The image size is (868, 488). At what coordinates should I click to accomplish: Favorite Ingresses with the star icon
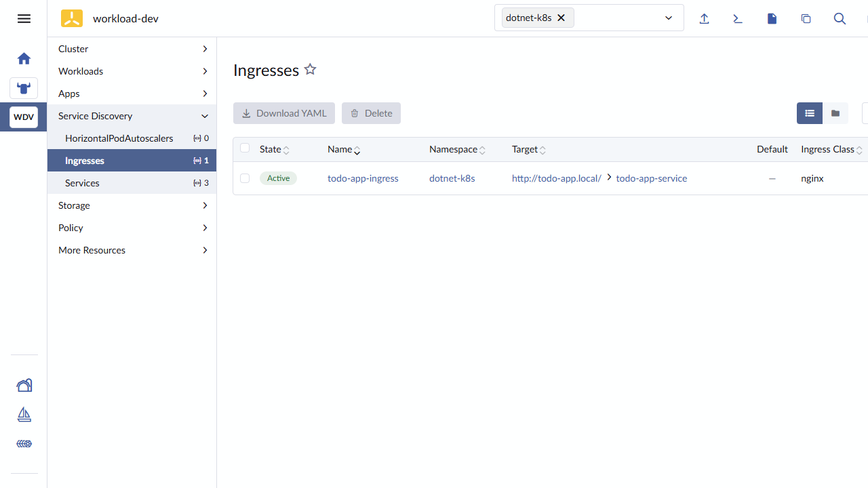[310, 69]
